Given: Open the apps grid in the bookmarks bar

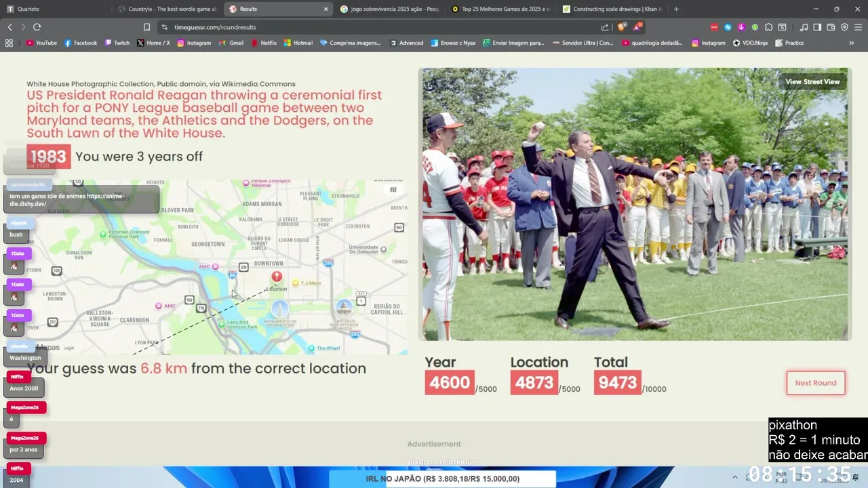Looking at the screenshot, I should point(9,43).
